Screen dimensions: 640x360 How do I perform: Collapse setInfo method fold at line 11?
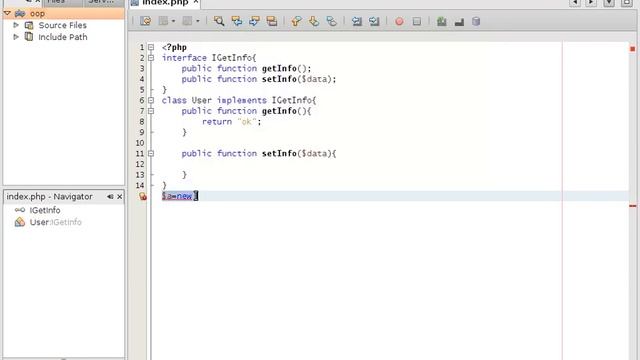point(151,153)
